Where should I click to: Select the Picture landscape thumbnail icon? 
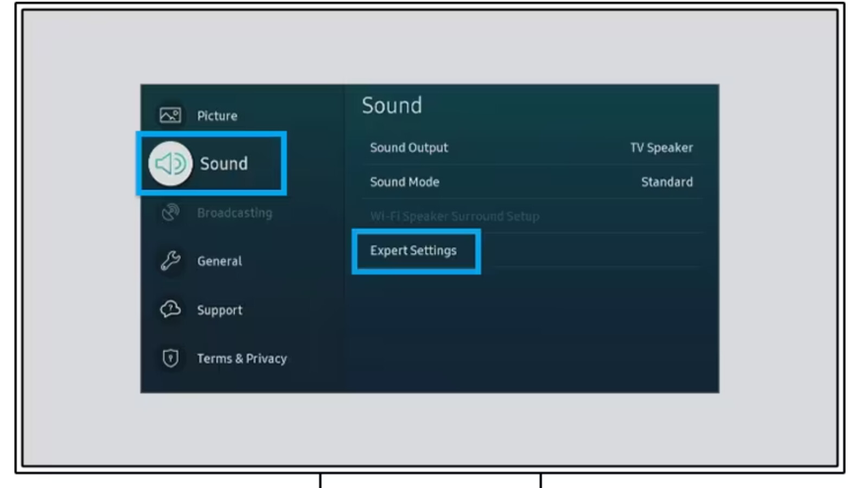pos(170,115)
